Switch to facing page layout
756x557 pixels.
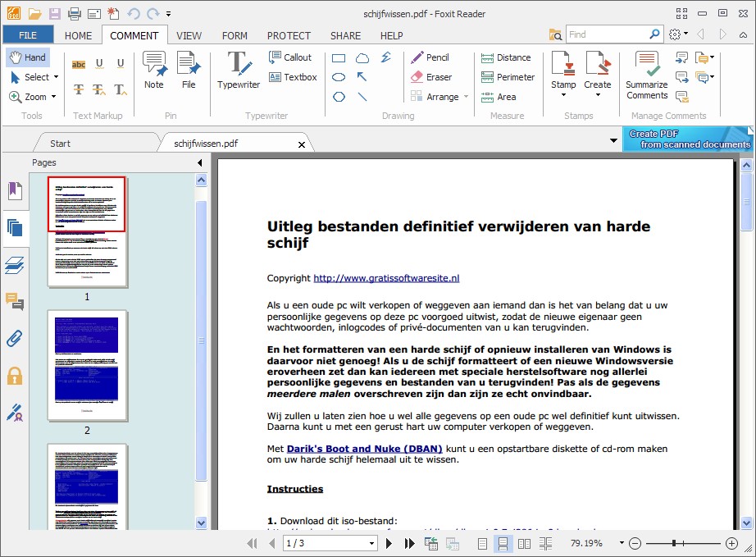click(525, 543)
